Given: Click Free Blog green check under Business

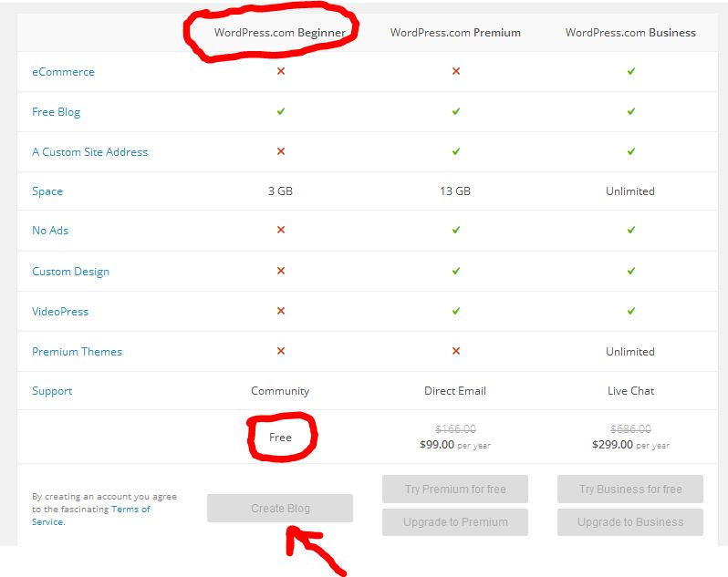Looking at the screenshot, I should coord(630,111).
